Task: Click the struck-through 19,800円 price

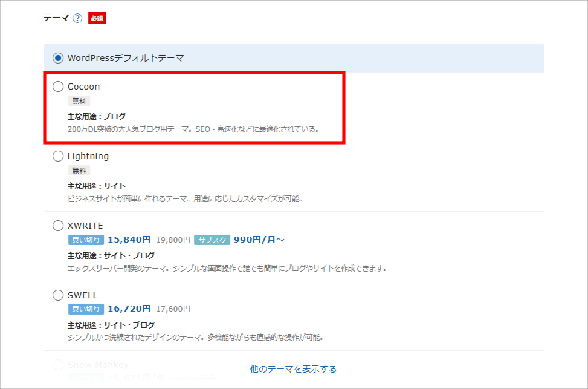Action: tap(173, 240)
